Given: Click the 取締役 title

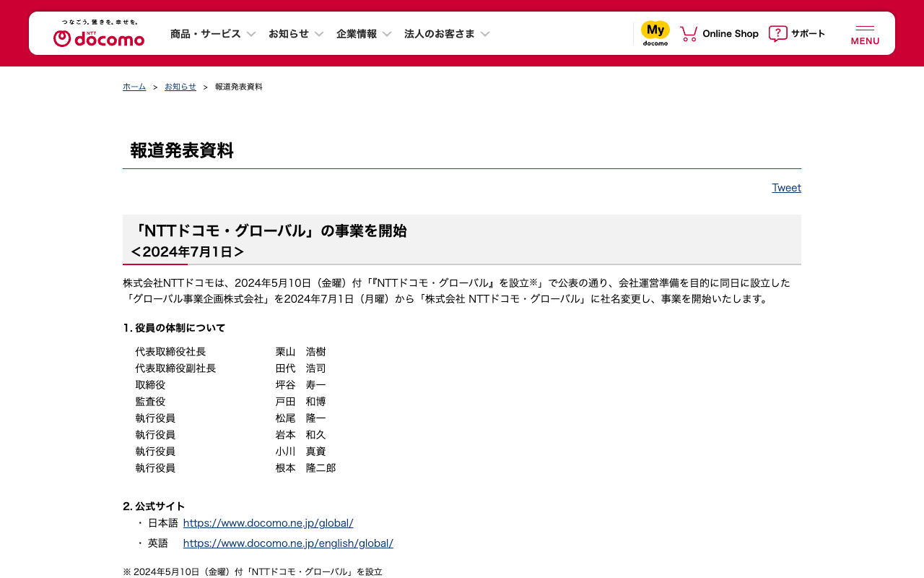Looking at the screenshot, I should (x=150, y=385).
